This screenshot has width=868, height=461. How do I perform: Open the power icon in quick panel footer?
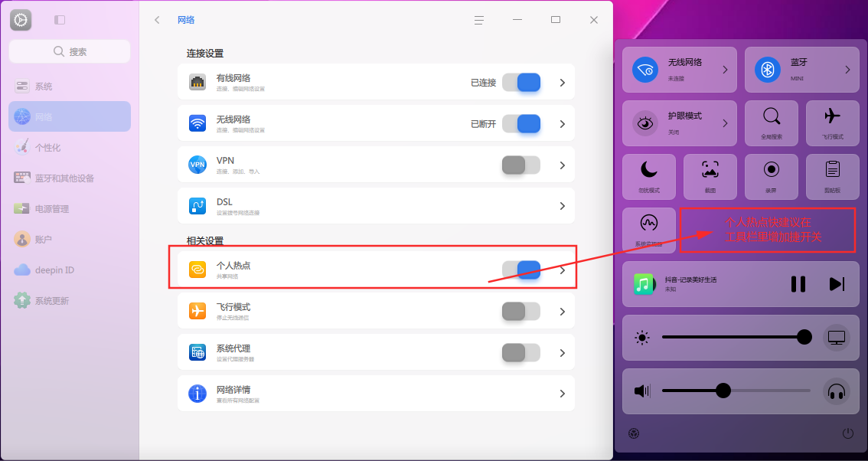click(848, 433)
